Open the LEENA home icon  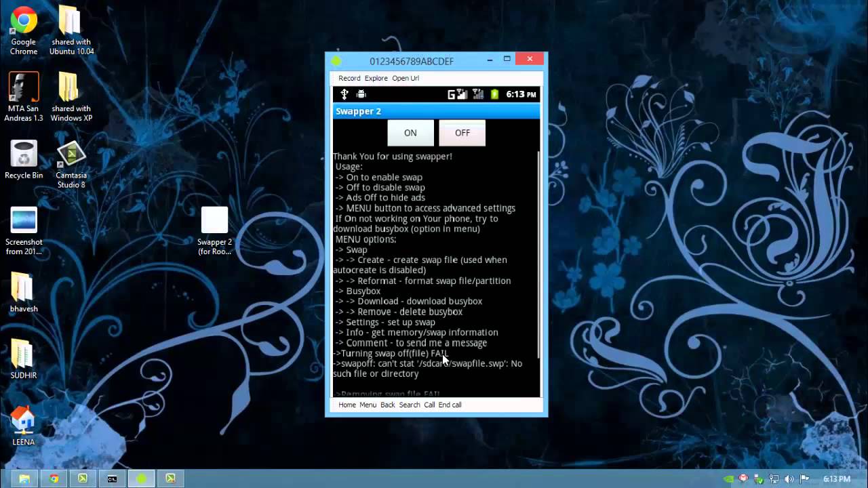(24, 426)
